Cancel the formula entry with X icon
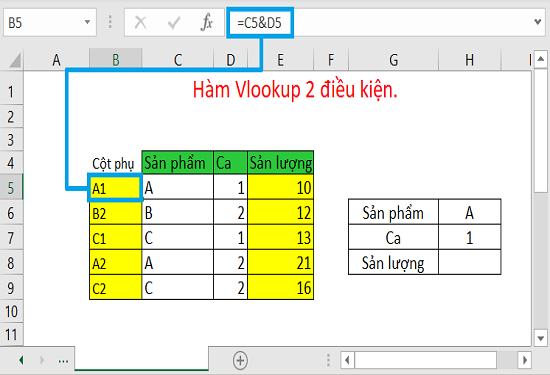Image resolution: width=550 pixels, height=375 pixels. [x=141, y=23]
